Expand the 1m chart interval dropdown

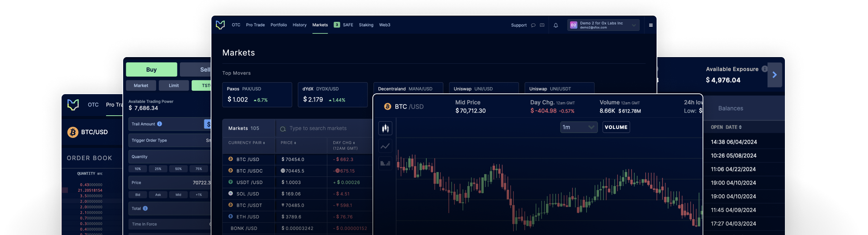point(578,127)
